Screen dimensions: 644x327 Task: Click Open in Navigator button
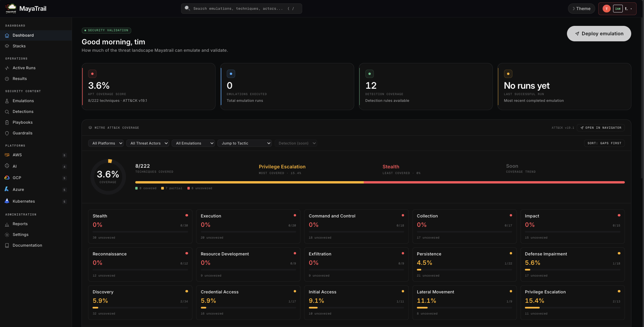[601, 128]
